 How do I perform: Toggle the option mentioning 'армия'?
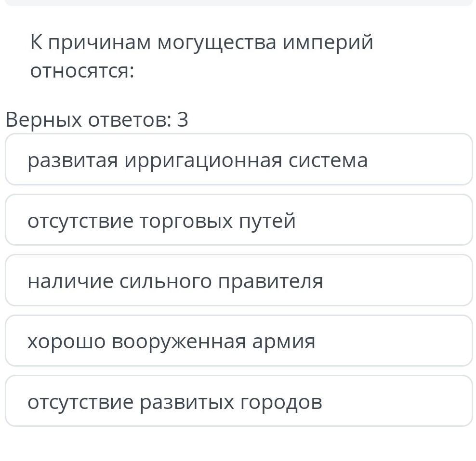click(238, 341)
